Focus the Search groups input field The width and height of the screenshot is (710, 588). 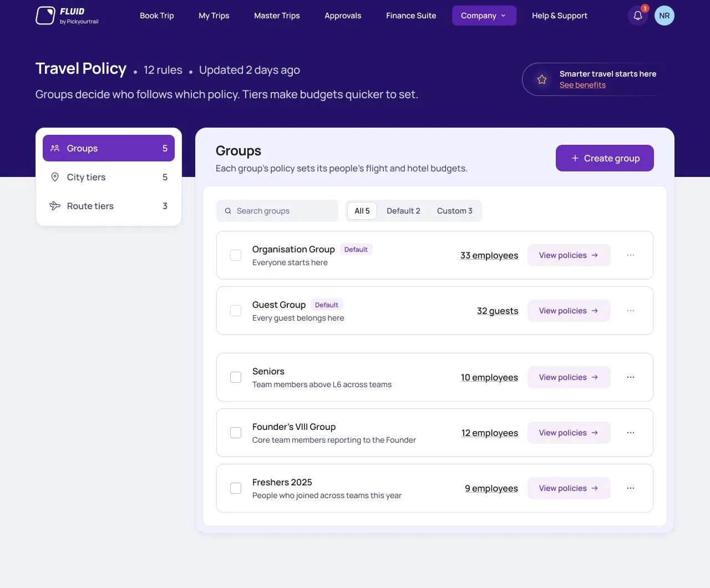pos(277,211)
